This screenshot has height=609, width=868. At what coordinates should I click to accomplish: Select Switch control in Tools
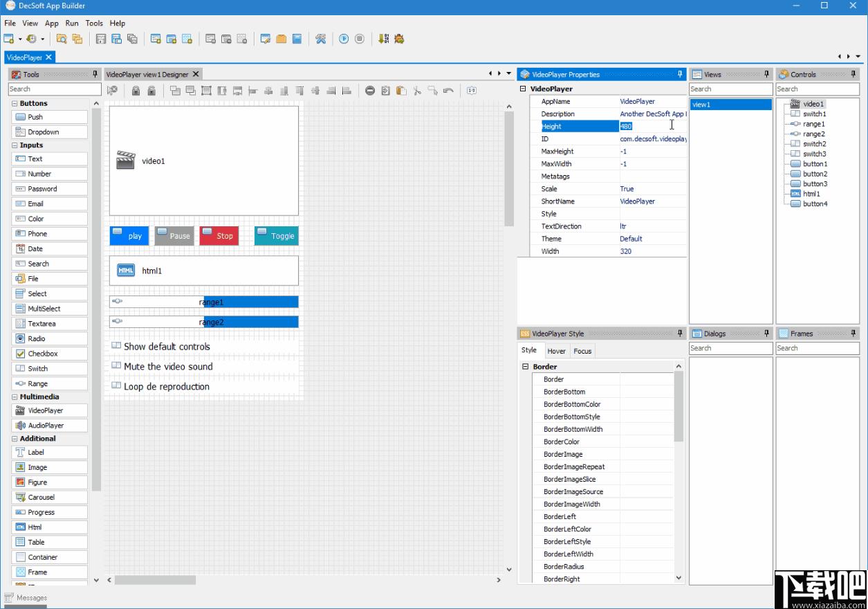[49, 368]
